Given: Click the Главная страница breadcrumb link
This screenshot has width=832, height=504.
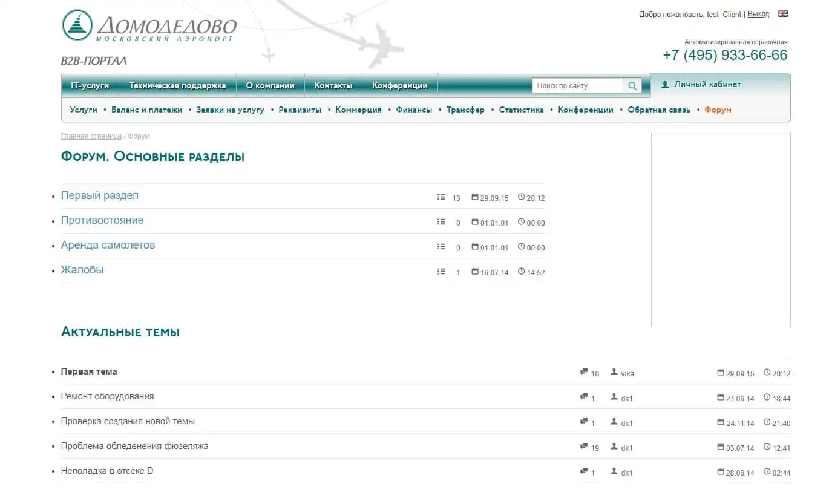Looking at the screenshot, I should pyautogui.click(x=91, y=136).
